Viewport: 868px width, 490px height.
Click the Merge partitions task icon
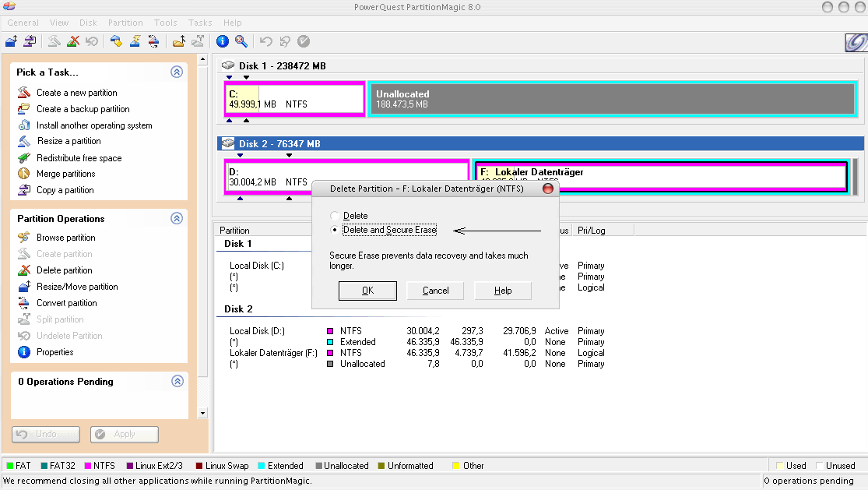click(x=24, y=173)
